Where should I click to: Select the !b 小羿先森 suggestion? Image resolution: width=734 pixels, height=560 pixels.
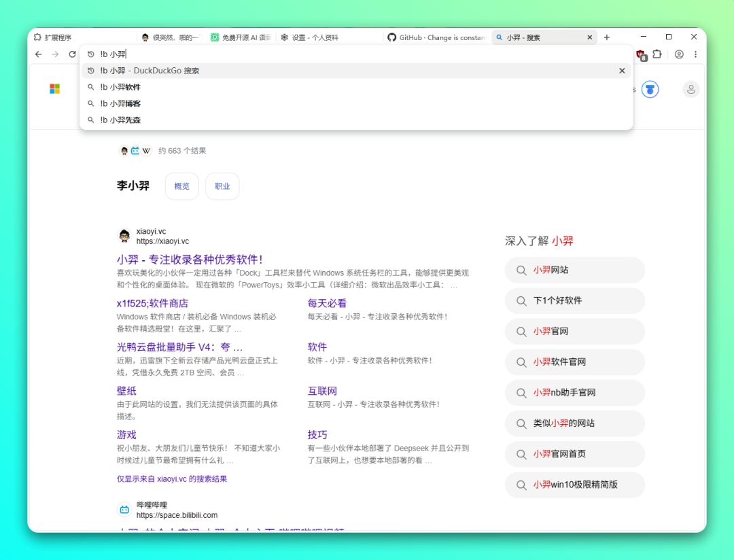coord(355,120)
